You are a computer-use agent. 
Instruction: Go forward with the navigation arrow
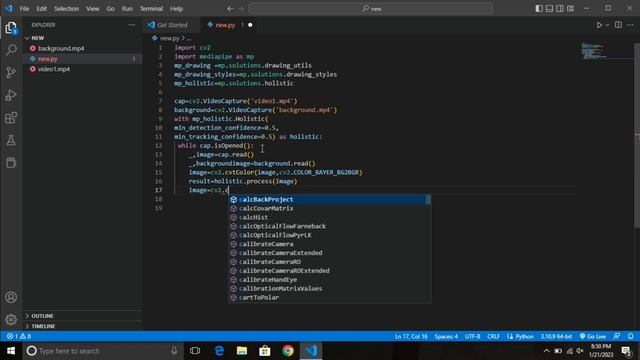click(241, 9)
